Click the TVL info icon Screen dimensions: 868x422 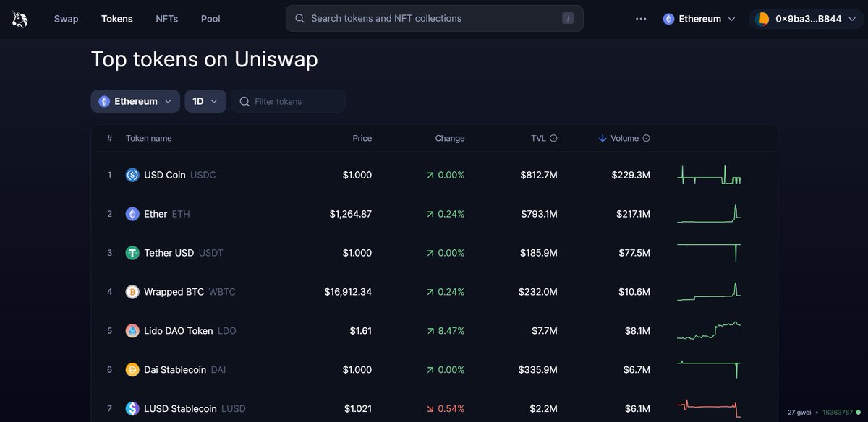[553, 138]
